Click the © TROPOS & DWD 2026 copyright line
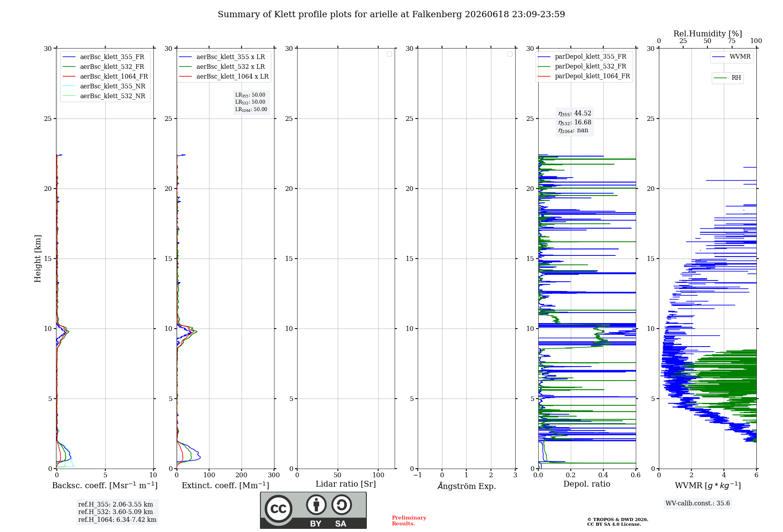The image size is (783, 532). (618, 519)
